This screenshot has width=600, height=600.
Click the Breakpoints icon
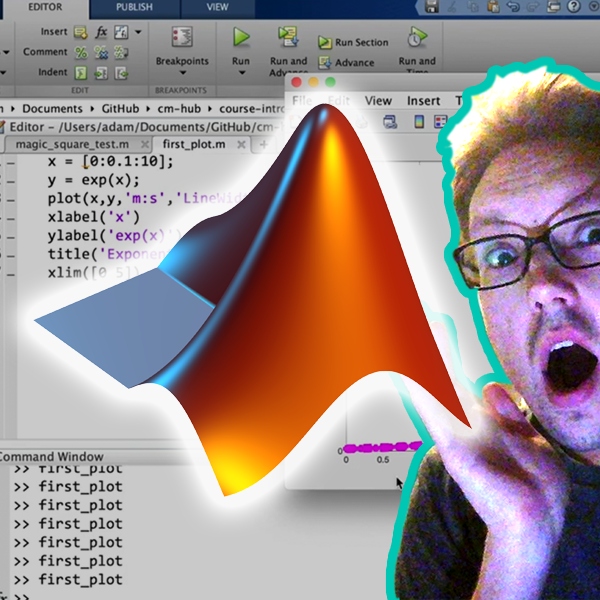(182, 37)
